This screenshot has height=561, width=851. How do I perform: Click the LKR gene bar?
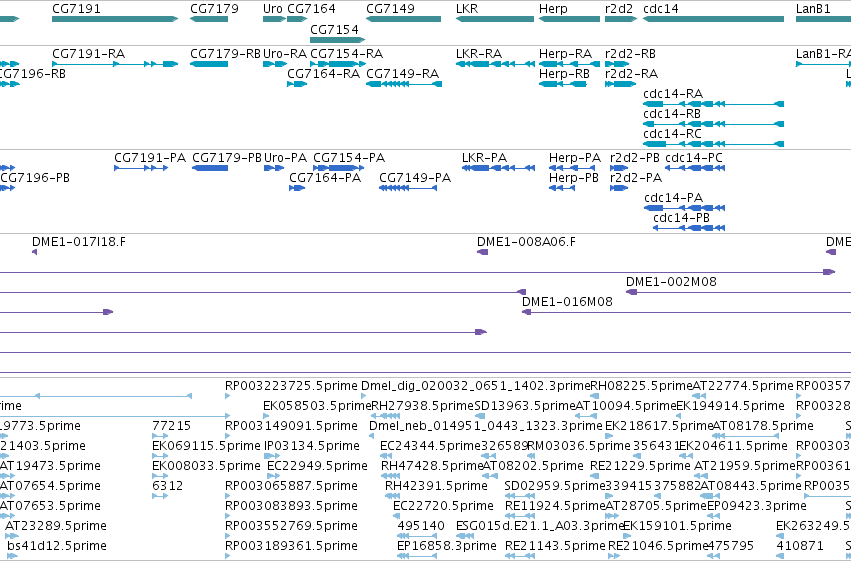tap(495, 19)
